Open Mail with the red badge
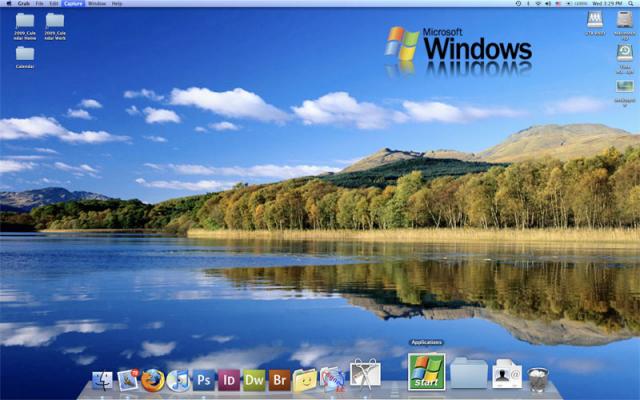 click(128, 380)
